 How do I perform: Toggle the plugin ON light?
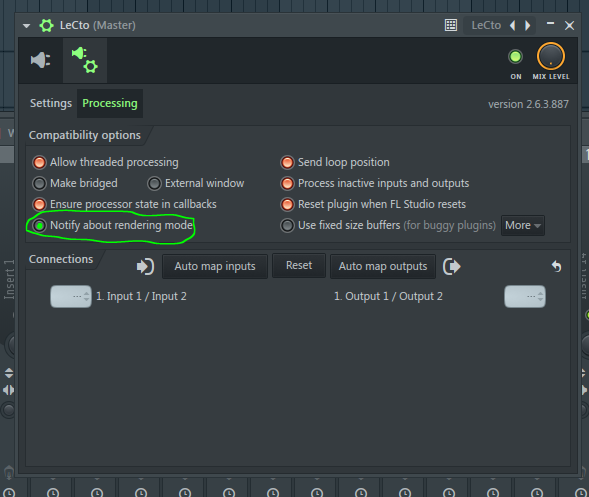pos(515,57)
